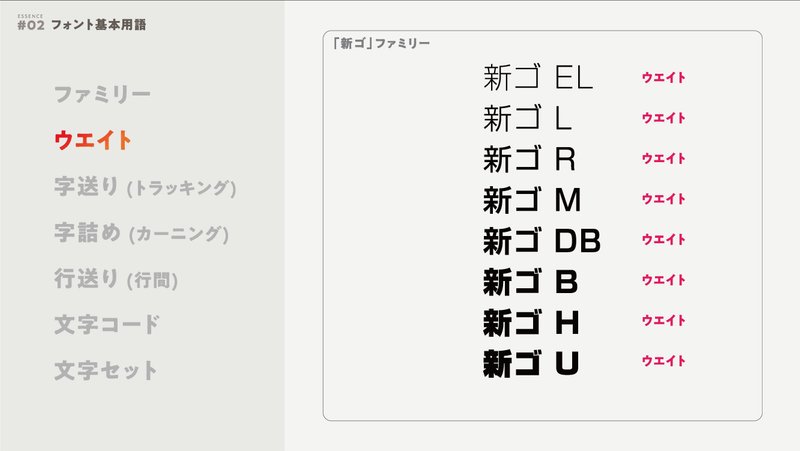Click the 新ゴ B font sample

[x=531, y=281]
